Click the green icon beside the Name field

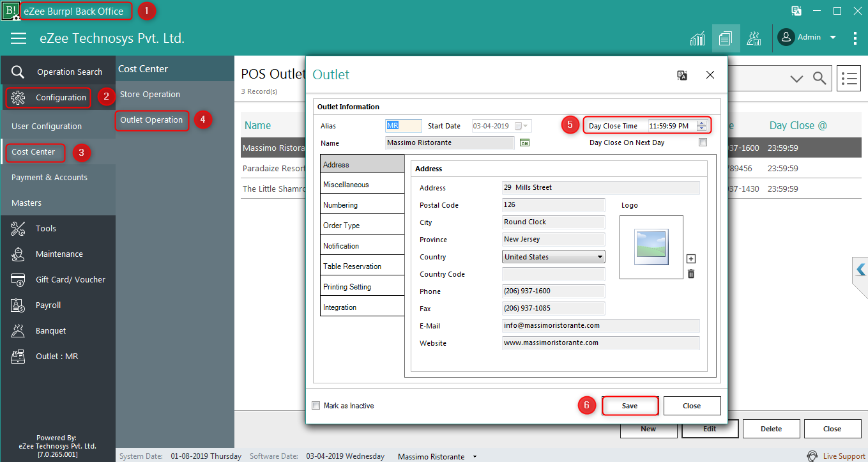(525, 142)
